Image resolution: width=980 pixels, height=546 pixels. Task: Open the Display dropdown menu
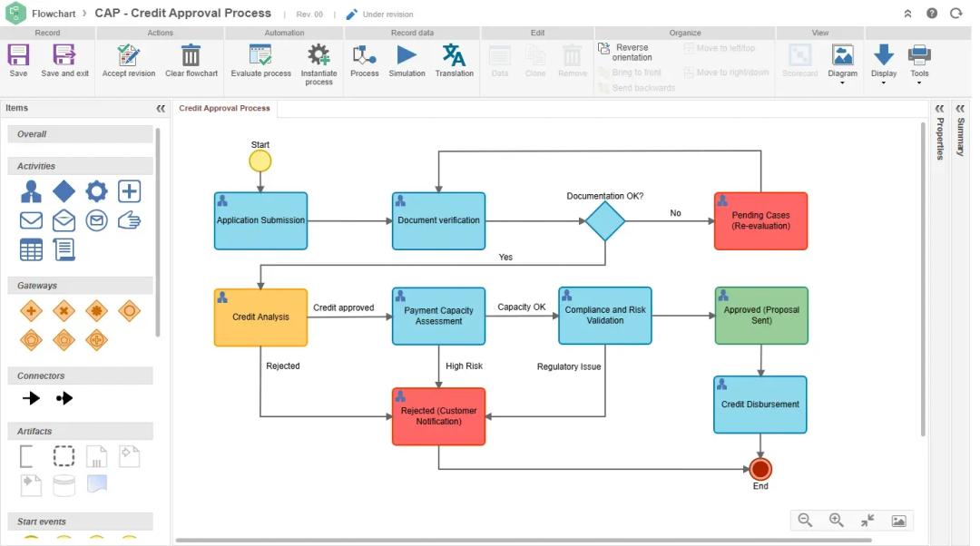[884, 63]
